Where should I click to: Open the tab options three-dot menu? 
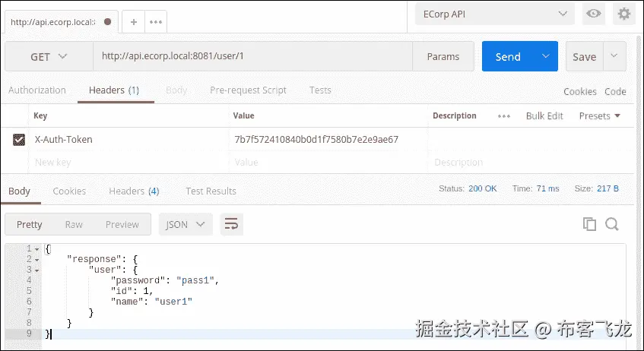coord(156,22)
